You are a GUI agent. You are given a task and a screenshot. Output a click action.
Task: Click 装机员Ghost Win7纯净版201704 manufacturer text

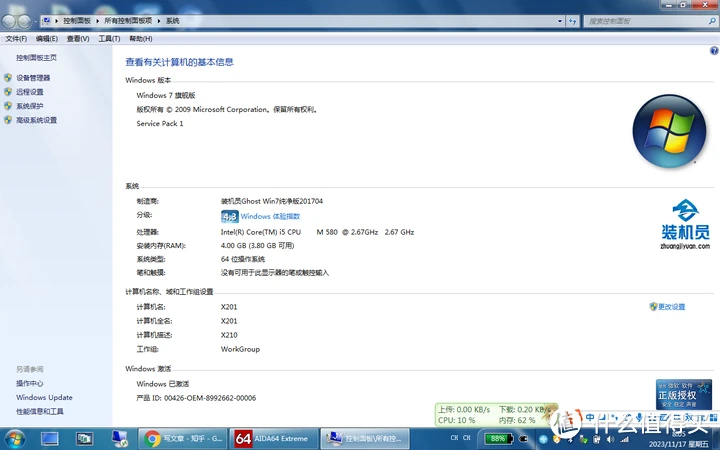272,201
